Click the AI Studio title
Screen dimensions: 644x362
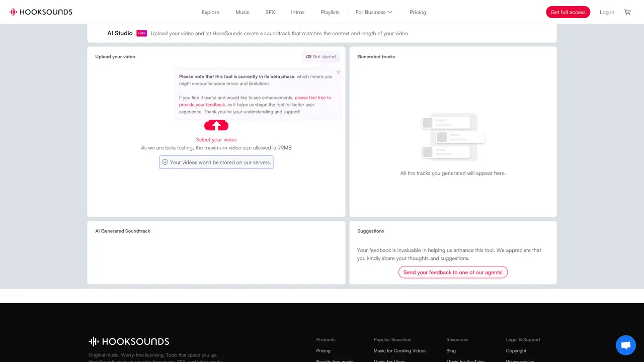[x=120, y=33]
